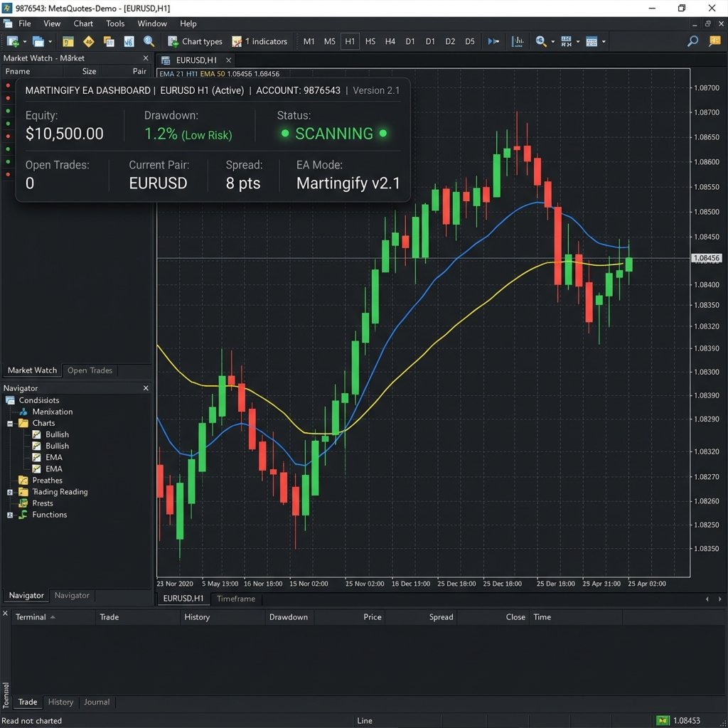
Task: Click the connection status icon in status bar
Action: click(663, 721)
